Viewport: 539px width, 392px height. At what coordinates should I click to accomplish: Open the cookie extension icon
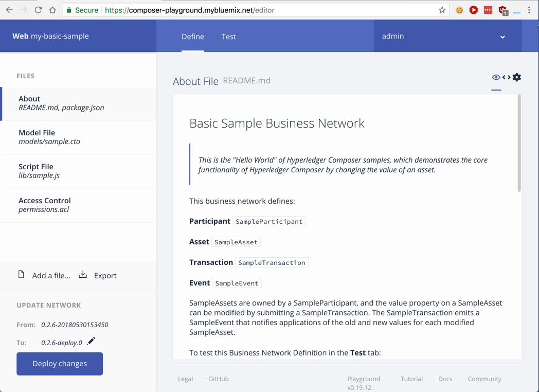coord(459,10)
